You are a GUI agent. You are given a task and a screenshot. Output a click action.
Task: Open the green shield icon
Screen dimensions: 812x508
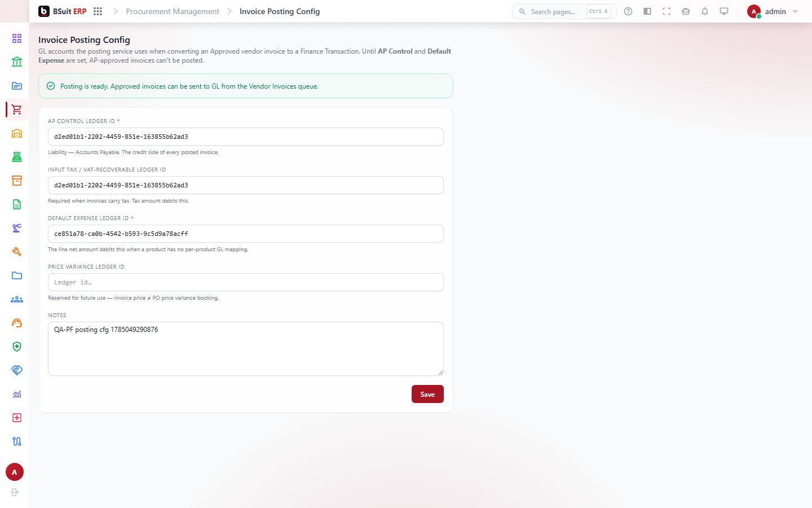(x=17, y=347)
